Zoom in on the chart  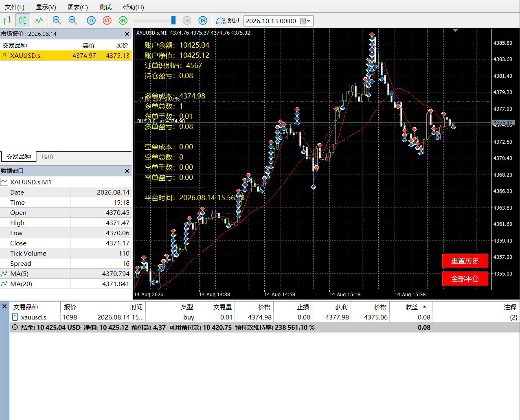[57, 20]
